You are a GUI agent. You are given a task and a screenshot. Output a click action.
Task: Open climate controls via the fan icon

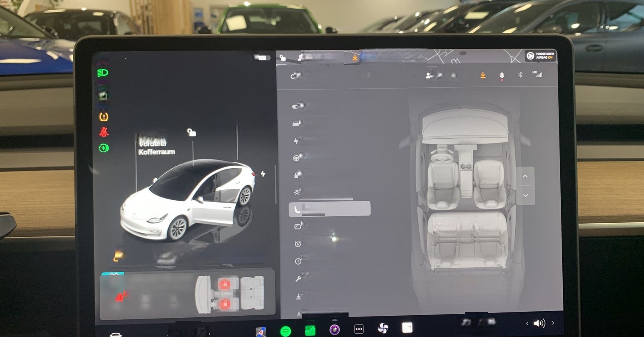383,328
